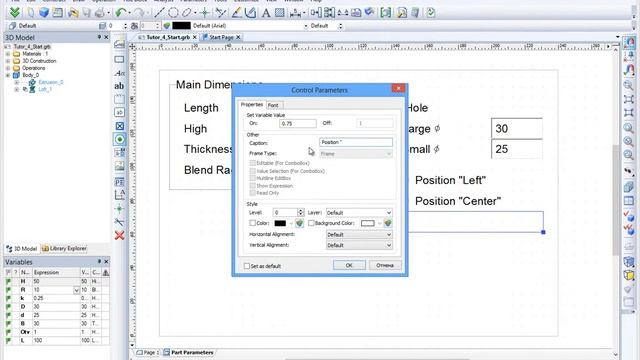The height and width of the screenshot is (360, 640).
Task: Toggle Show Expression checkbox
Action: tap(253, 186)
